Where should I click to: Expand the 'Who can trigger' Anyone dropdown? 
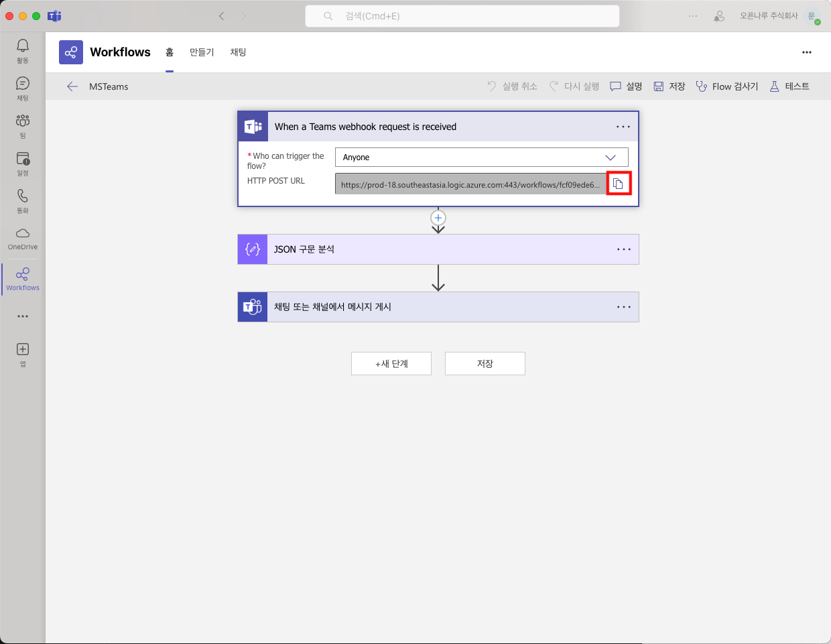point(481,157)
